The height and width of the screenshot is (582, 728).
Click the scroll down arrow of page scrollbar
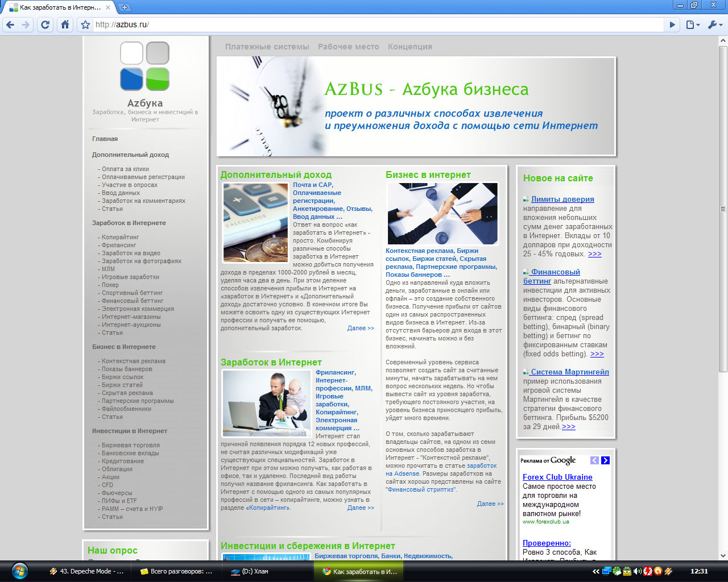click(723, 555)
